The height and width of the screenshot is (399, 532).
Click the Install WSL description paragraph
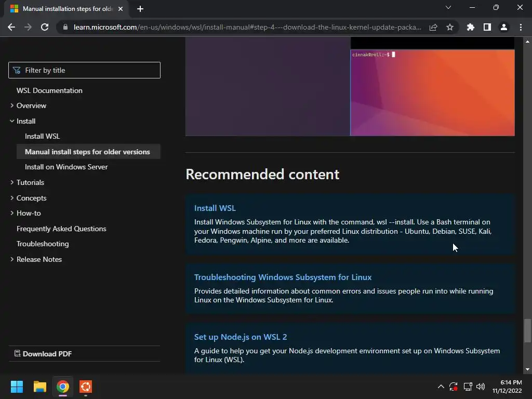click(343, 231)
